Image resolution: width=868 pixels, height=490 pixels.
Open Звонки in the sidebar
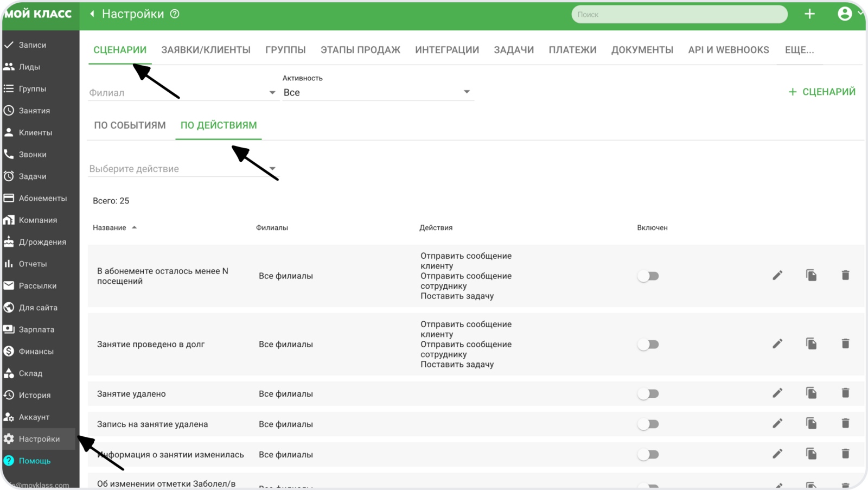point(33,154)
